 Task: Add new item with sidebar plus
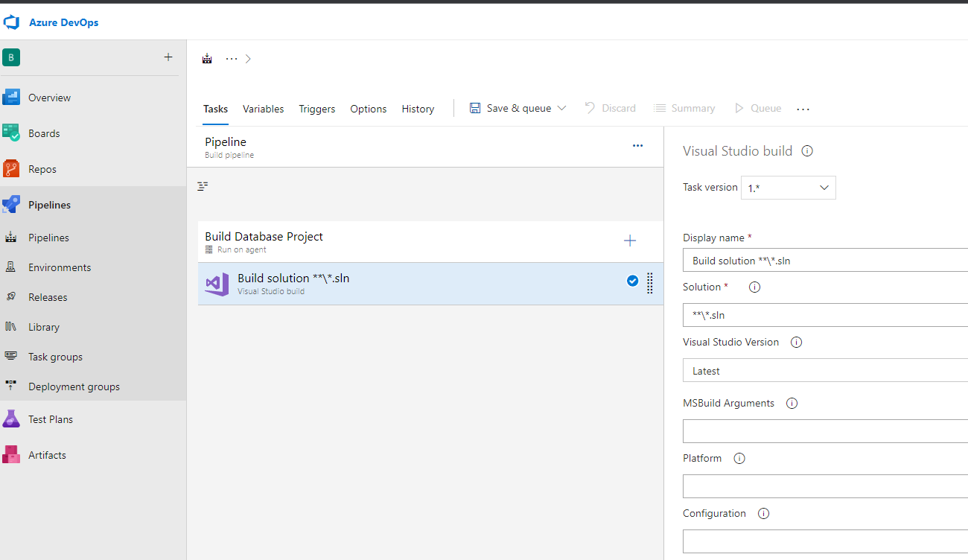(168, 57)
